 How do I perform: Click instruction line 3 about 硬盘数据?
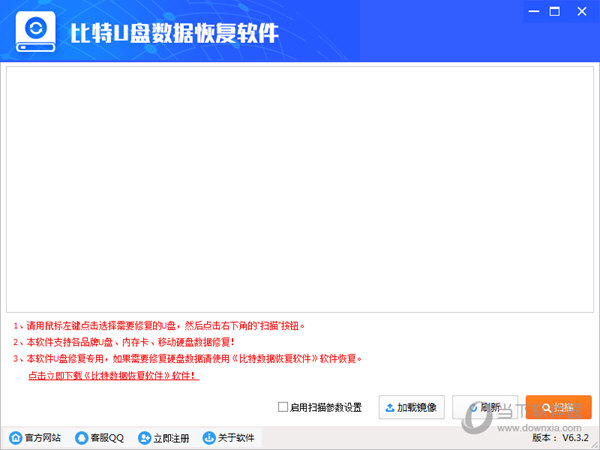click(x=188, y=359)
